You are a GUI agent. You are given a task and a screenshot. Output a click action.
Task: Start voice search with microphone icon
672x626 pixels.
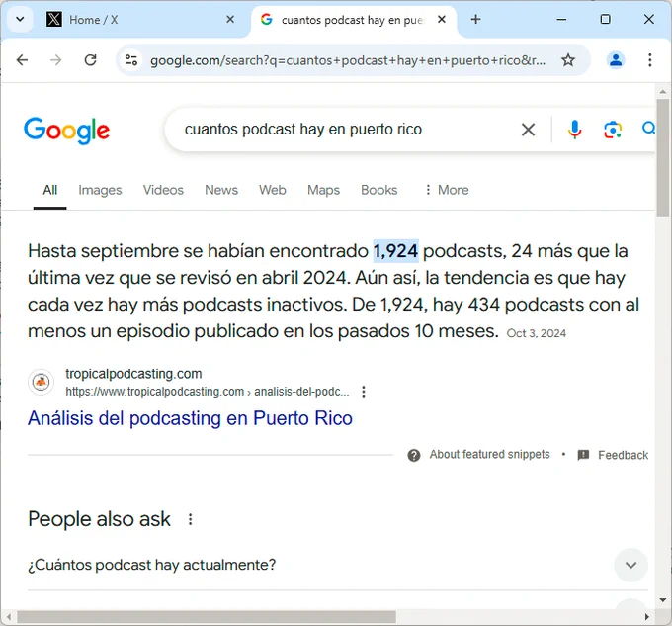click(x=574, y=130)
